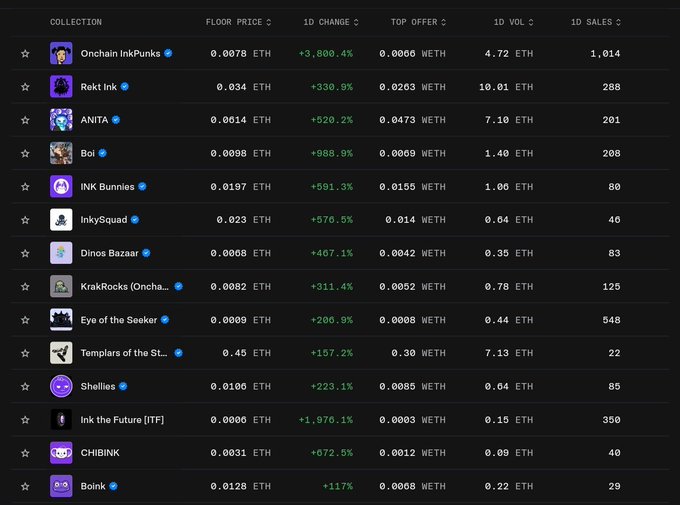The image size is (680, 505).
Task: Click INK Bunnies collection icon
Action: [x=61, y=187]
